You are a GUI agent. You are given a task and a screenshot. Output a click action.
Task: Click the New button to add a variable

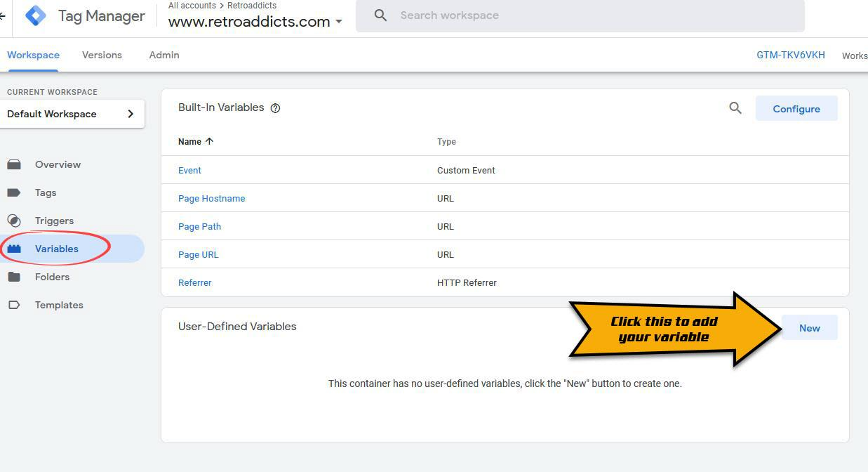point(809,327)
